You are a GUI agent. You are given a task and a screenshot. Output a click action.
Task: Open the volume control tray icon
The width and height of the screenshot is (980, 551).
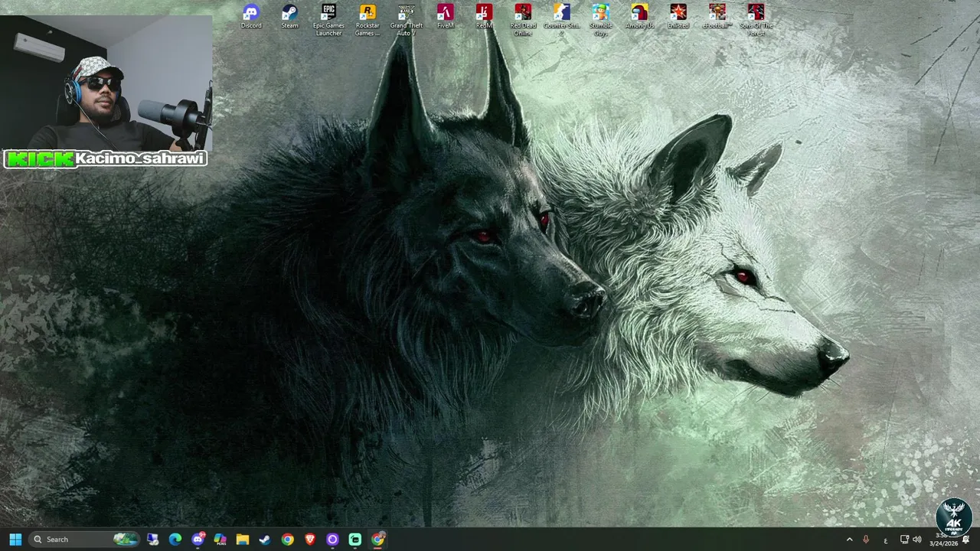[x=916, y=540]
